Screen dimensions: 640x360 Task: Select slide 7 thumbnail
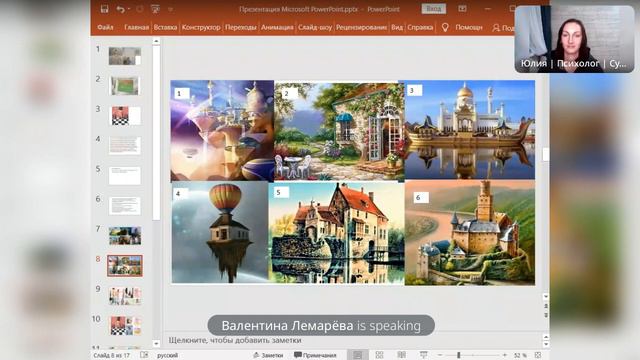(x=124, y=236)
